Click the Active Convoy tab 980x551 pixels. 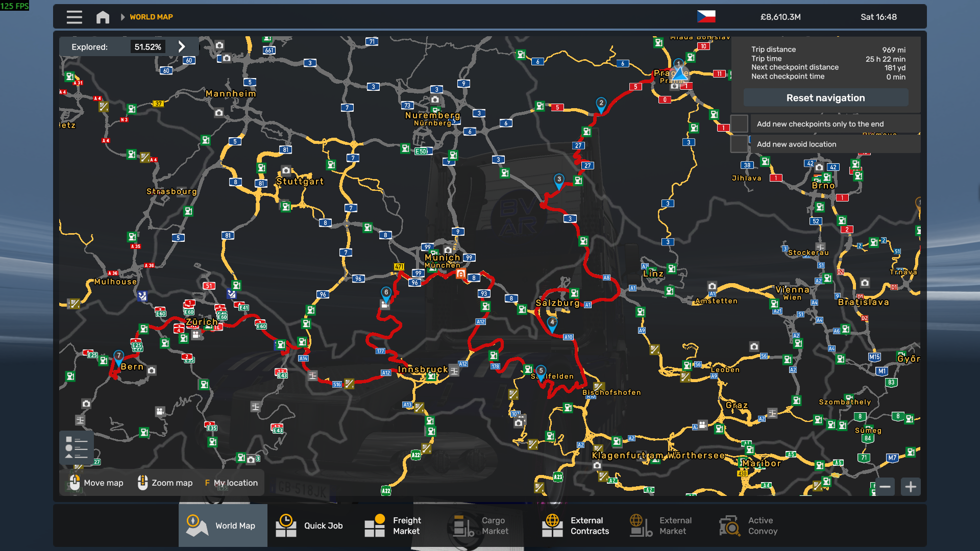(x=749, y=525)
